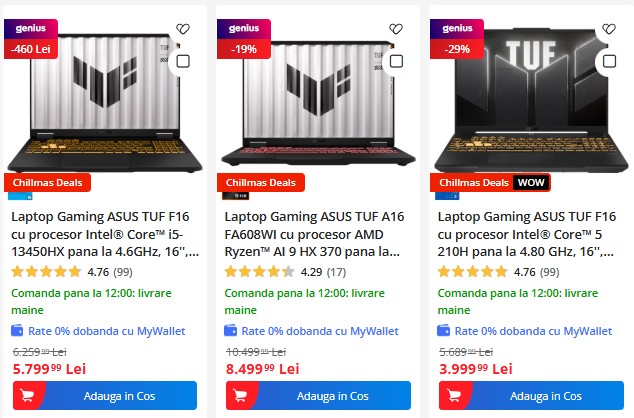Check compare box for TUF A16 laptop
634x418 pixels.
pos(396,61)
